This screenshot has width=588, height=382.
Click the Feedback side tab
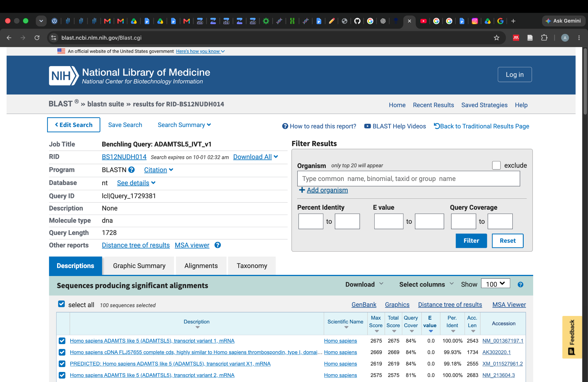[x=572, y=337]
